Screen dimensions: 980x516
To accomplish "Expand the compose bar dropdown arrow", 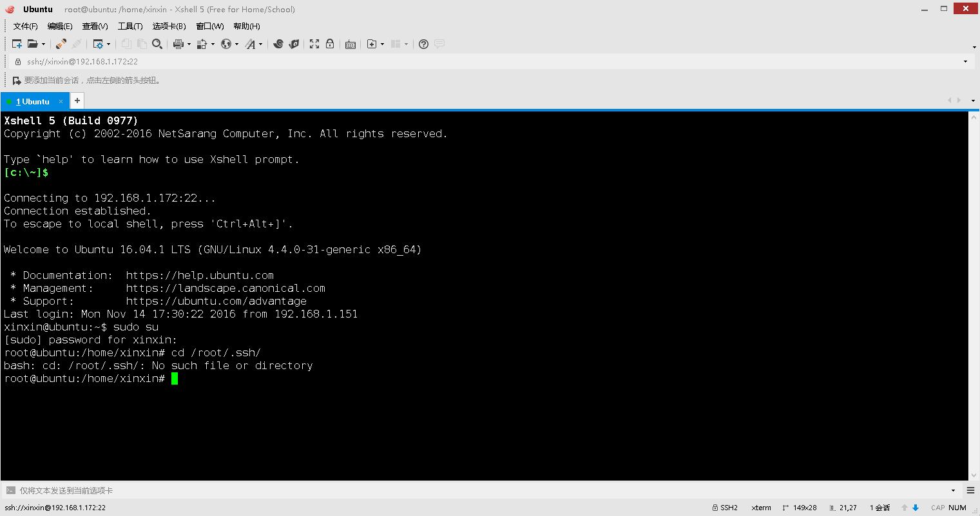I will coord(954,491).
